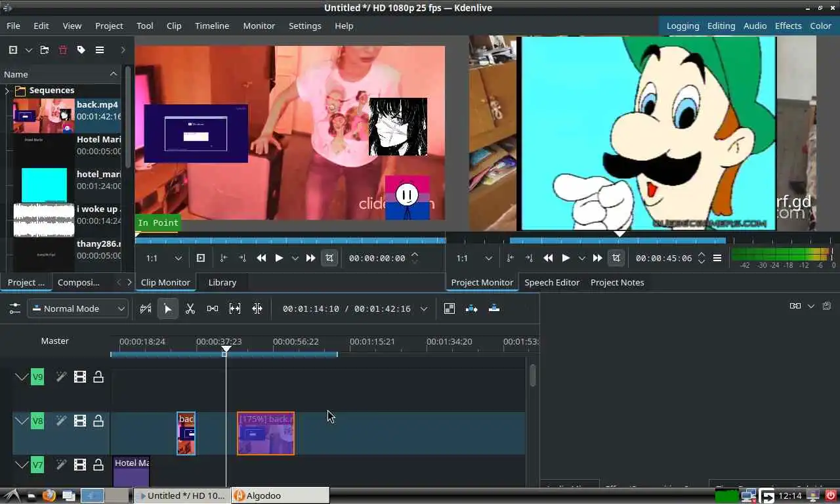Image resolution: width=840 pixels, height=504 pixels.
Task: Select the Hotel Mari title clip row
Action: pos(66,150)
